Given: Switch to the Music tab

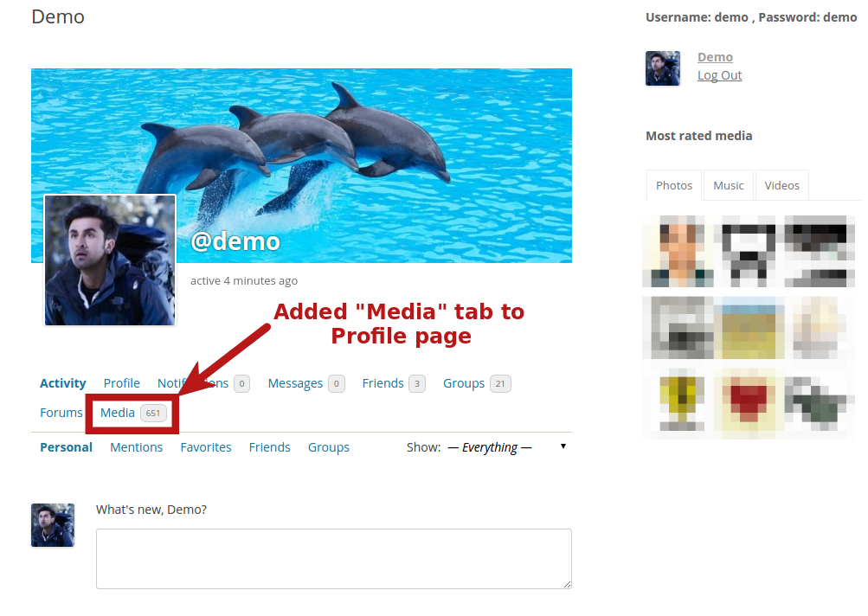Looking at the screenshot, I should [728, 185].
